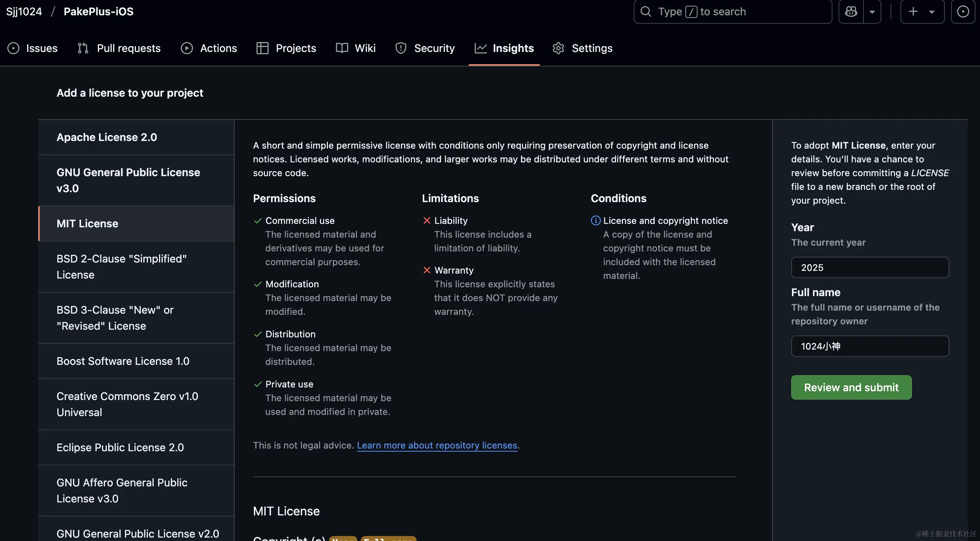Open the create new dropdown arrow
This screenshot has height=541, width=980.
pyautogui.click(x=931, y=11)
